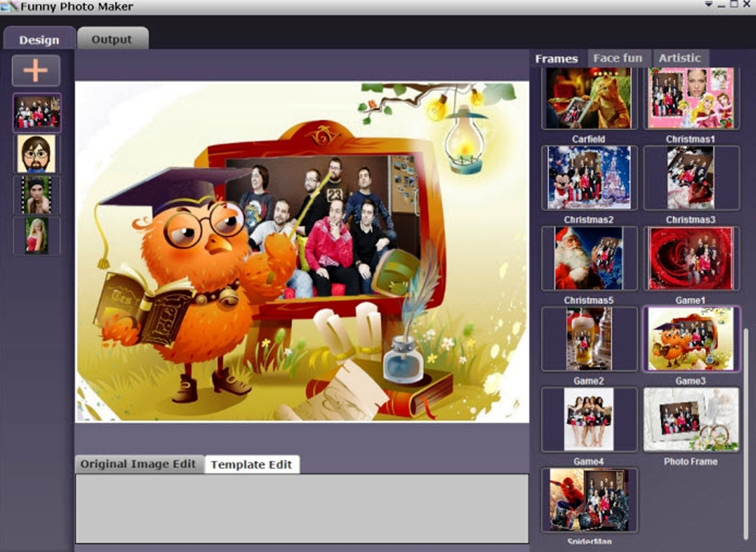Apply the SpiderMan frame template
This screenshot has height=552, width=756.
click(x=589, y=500)
